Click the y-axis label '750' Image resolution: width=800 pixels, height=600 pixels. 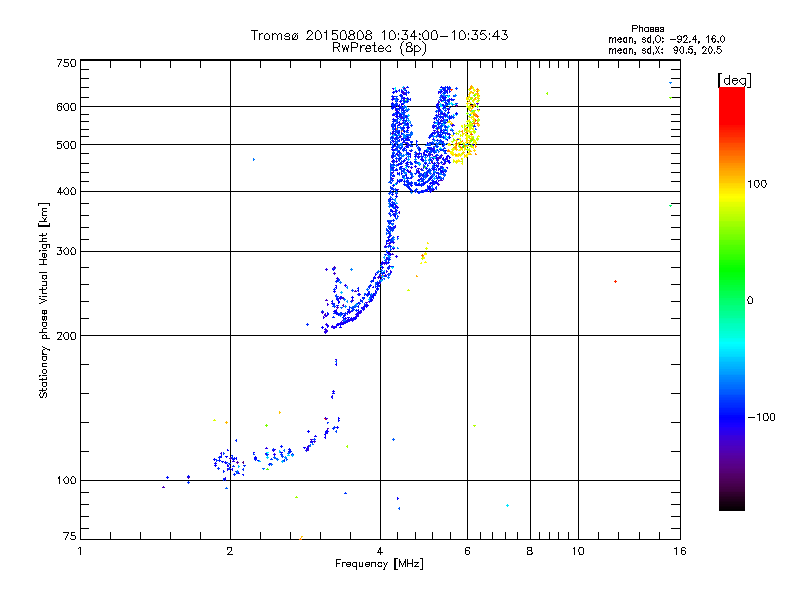(66, 64)
